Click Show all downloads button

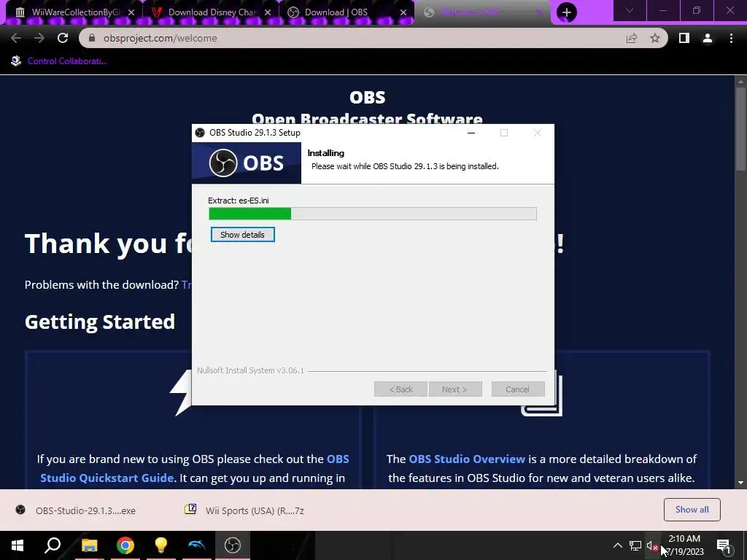692,510
